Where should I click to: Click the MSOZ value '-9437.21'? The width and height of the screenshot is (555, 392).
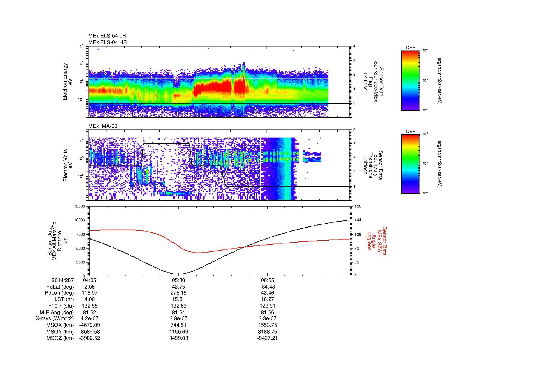267,338
